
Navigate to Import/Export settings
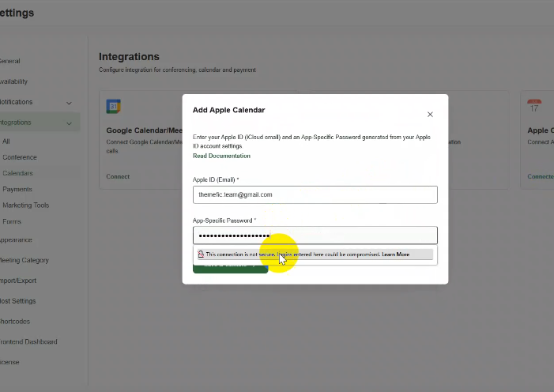18,281
